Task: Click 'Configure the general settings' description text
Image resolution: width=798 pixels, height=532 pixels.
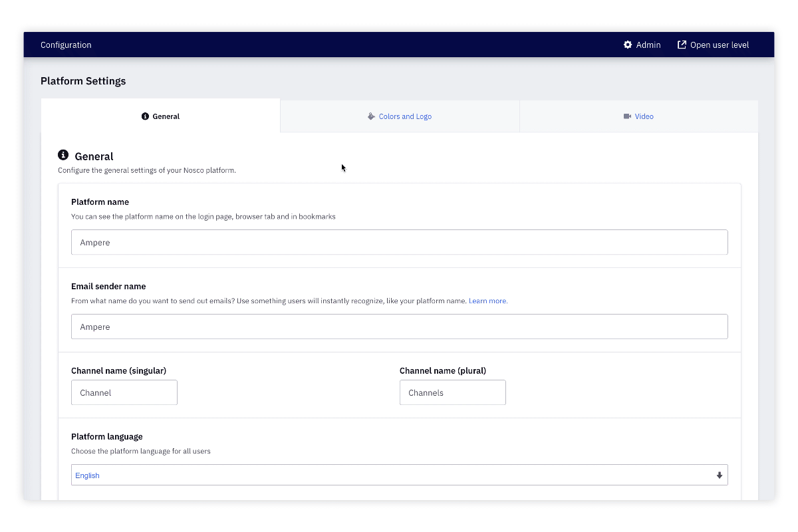Action: [x=147, y=170]
